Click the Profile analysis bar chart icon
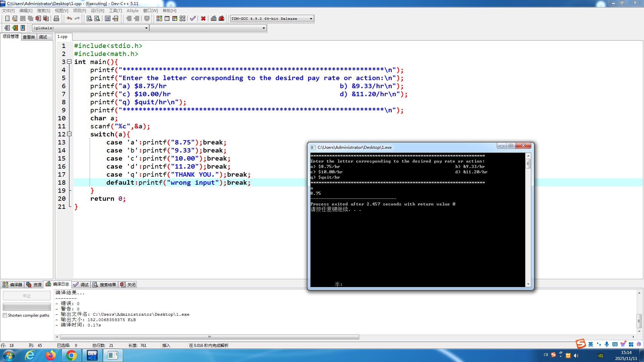The image size is (644, 362). (x=213, y=18)
